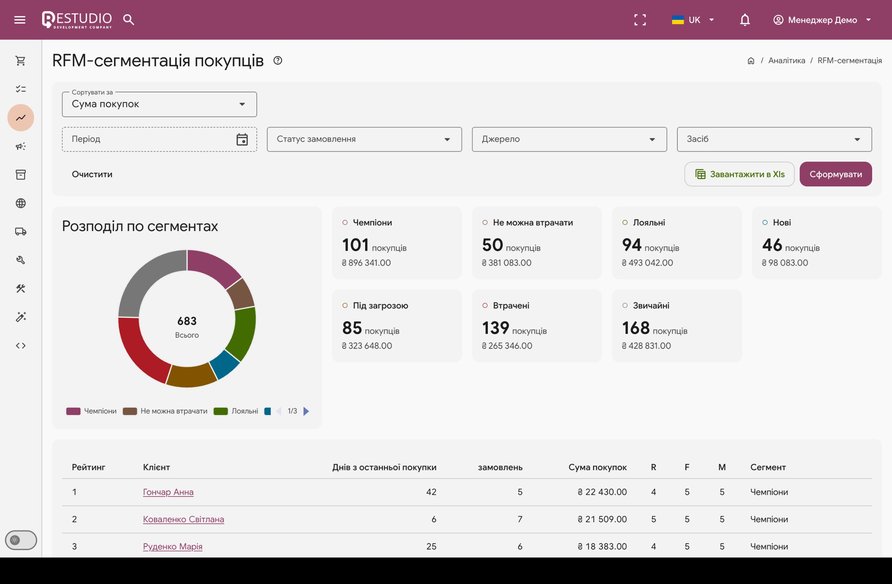Click the Період date field
The width and height of the screenshot is (892, 584).
159,139
